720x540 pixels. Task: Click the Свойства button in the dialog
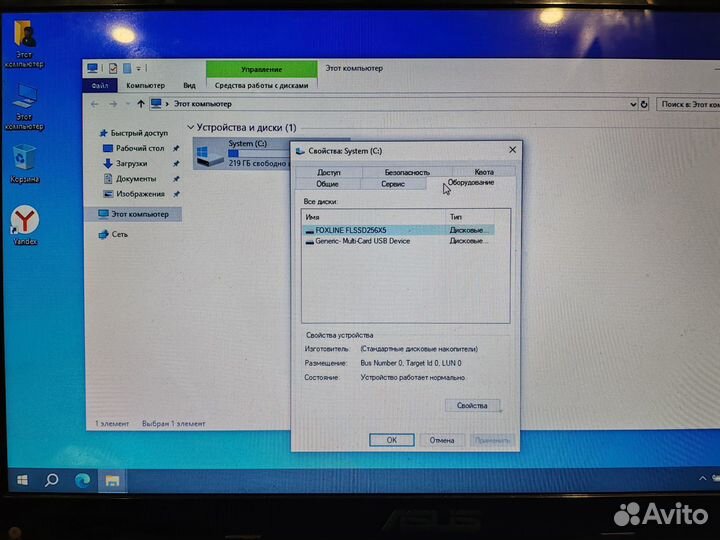point(472,405)
